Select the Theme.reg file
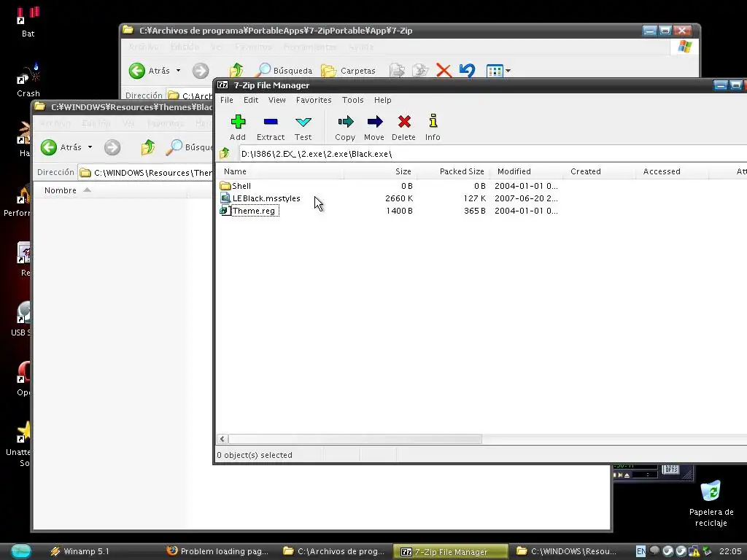 coord(249,211)
